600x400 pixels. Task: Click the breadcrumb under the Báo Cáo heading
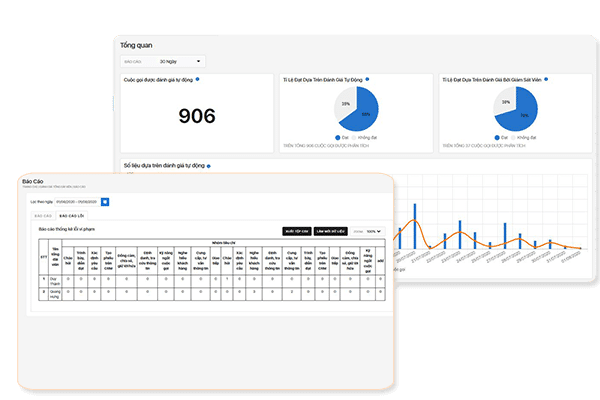pyautogui.click(x=54, y=187)
